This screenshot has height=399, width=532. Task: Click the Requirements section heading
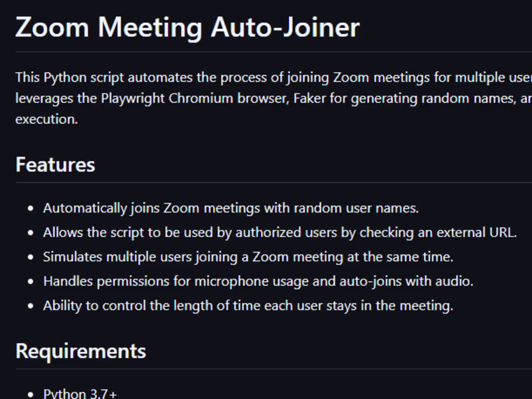[81, 351]
